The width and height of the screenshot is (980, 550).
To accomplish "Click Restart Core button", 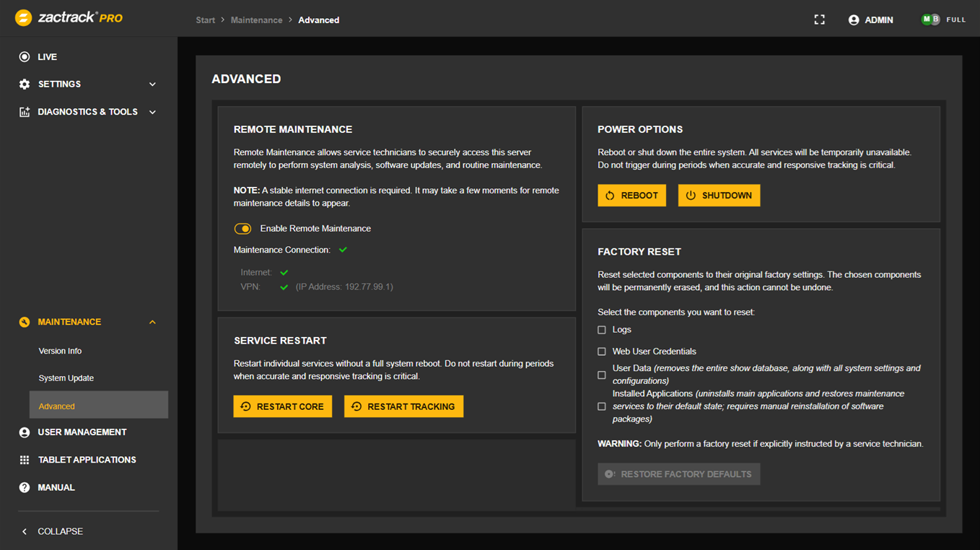I will [x=283, y=406].
